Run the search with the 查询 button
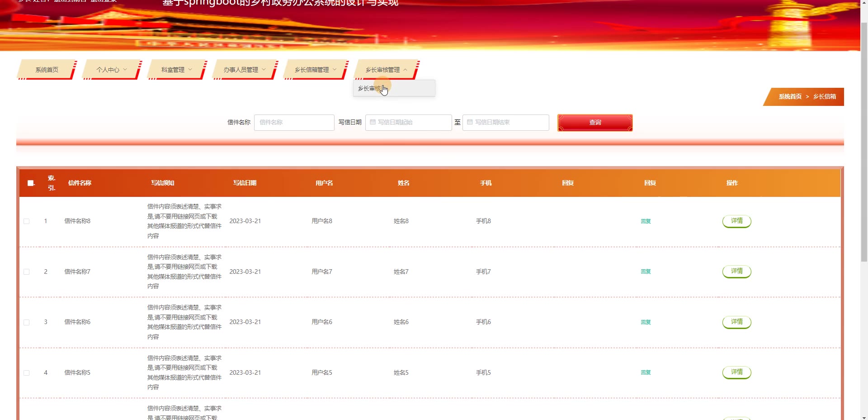Viewport: 868px width, 420px height. [595, 123]
